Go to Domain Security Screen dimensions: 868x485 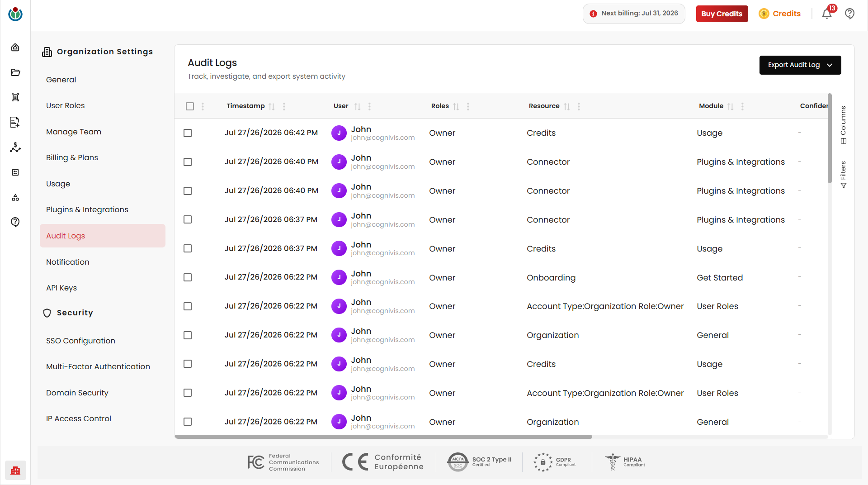pos(77,393)
